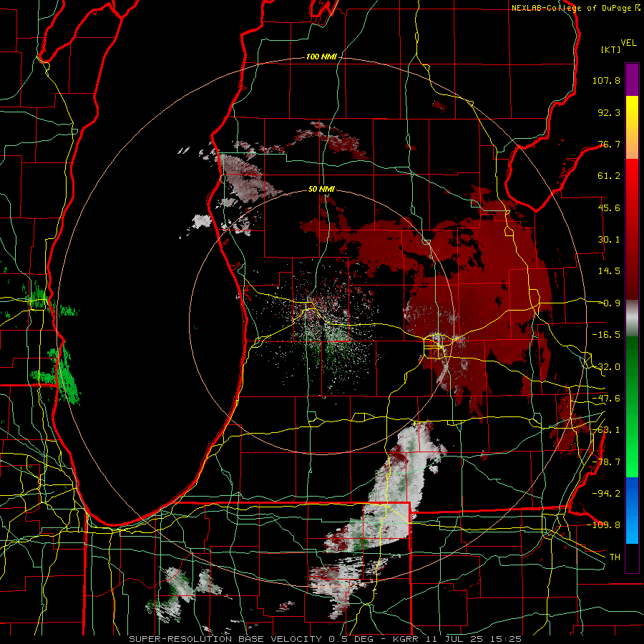Click the 50 NMI range ring label

click(321, 190)
